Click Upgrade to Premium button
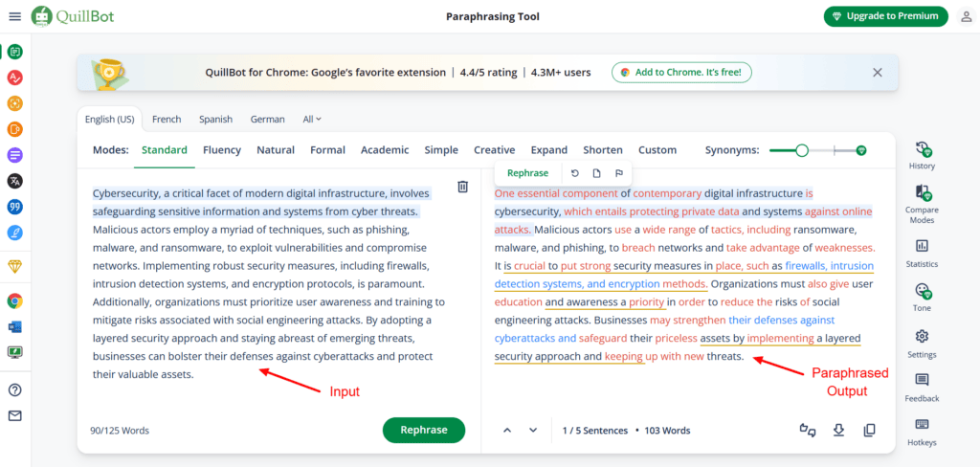Viewport: 980px width, 467px height. point(885,16)
